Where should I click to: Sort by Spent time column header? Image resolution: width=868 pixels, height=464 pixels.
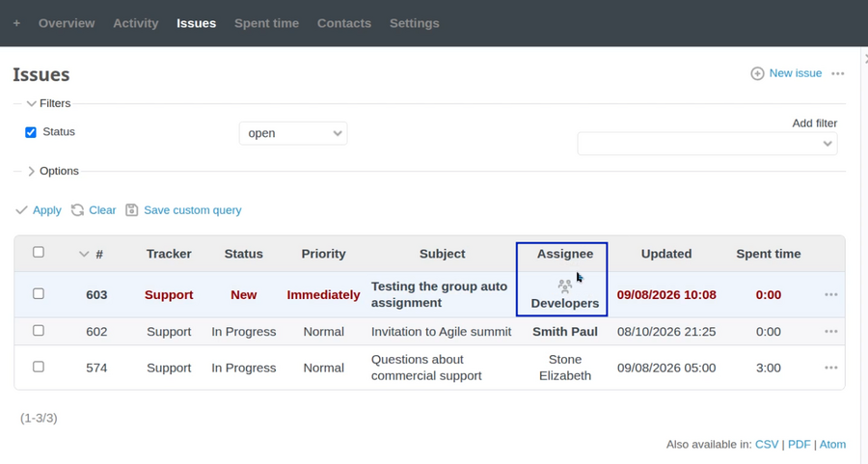pyautogui.click(x=769, y=254)
